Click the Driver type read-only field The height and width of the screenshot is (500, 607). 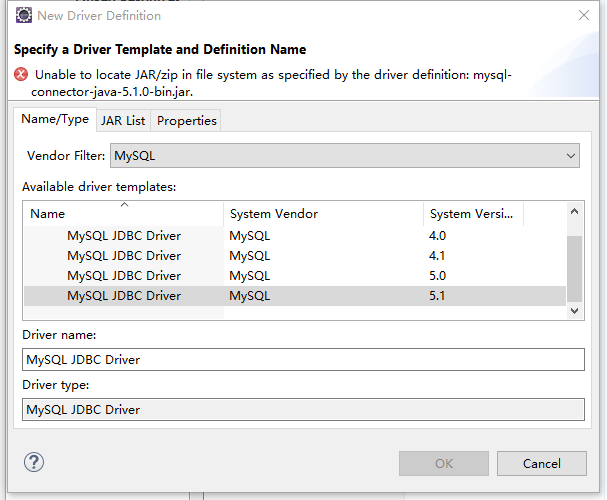click(304, 409)
